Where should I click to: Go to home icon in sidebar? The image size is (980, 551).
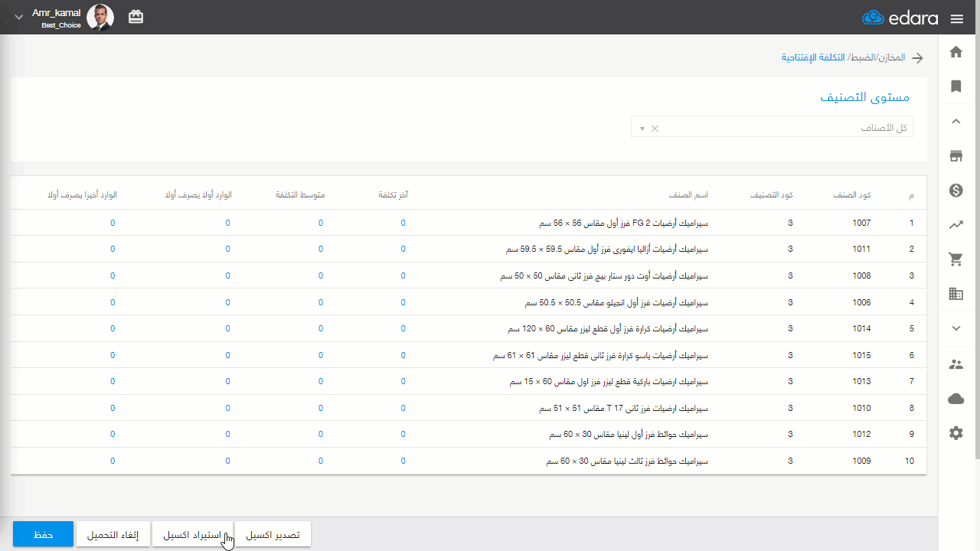[955, 52]
